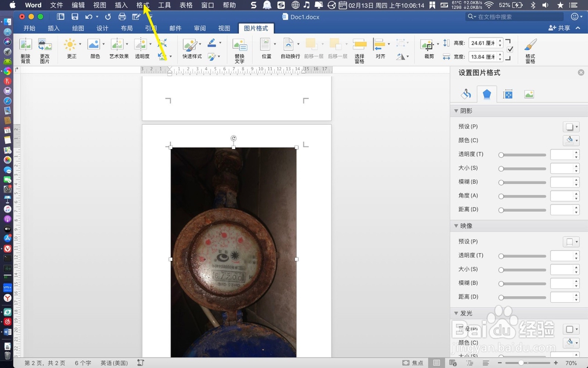Open the Align (对齐) tool
The height and width of the screenshot is (368, 588).
click(x=379, y=45)
